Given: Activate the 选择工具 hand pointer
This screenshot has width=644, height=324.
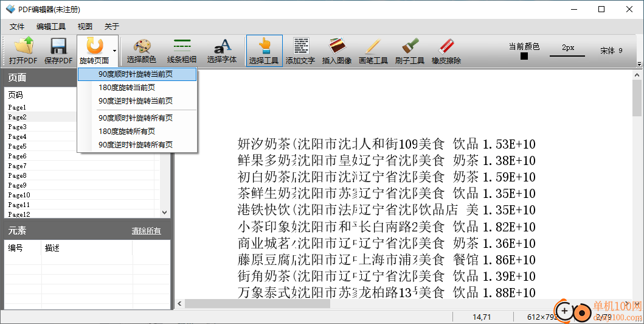Looking at the screenshot, I should coord(264,51).
